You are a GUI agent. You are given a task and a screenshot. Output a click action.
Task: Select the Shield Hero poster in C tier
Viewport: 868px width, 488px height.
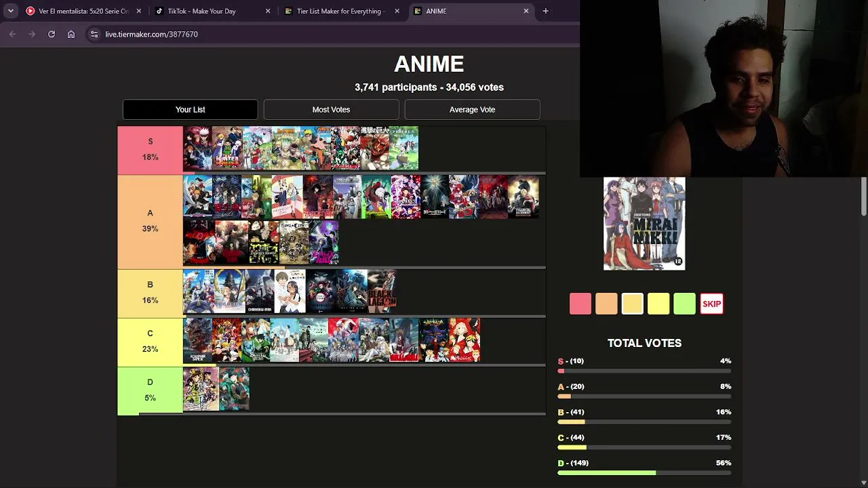256,340
